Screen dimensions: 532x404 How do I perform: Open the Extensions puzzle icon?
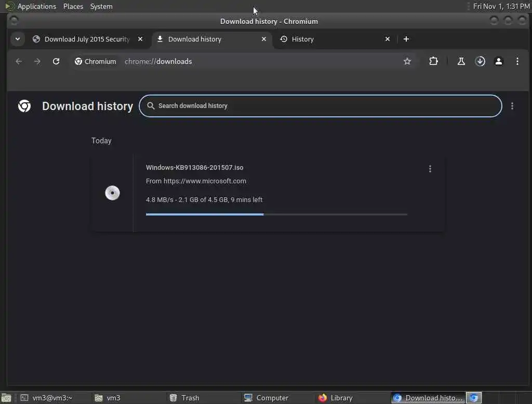[x=433, y=61]
